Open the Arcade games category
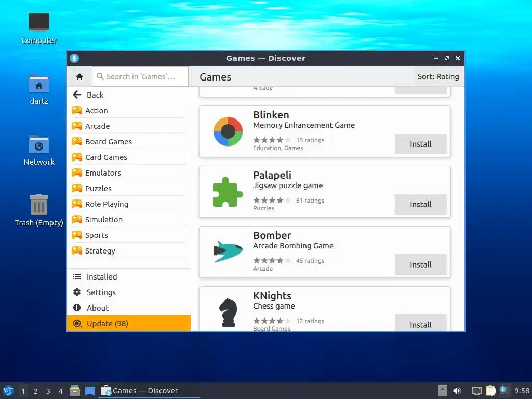532x399 pixels. [x=129, y=126]
